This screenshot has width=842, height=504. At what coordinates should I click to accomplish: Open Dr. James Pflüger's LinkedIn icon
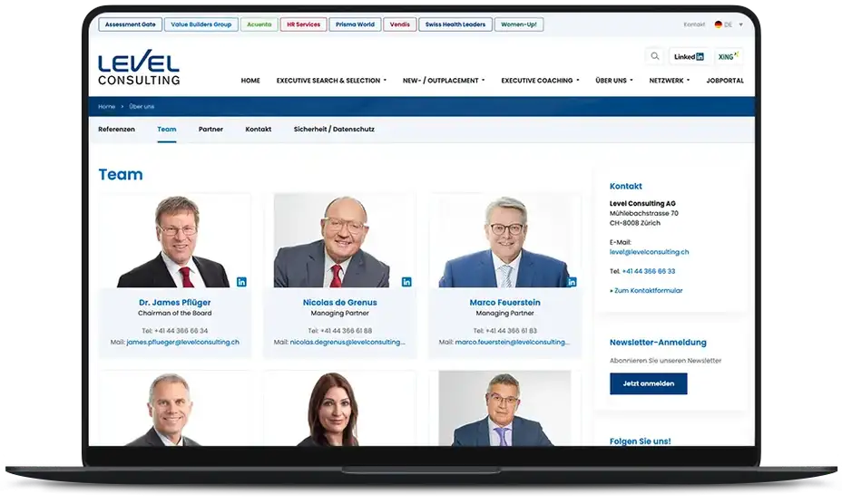point(241,282)
